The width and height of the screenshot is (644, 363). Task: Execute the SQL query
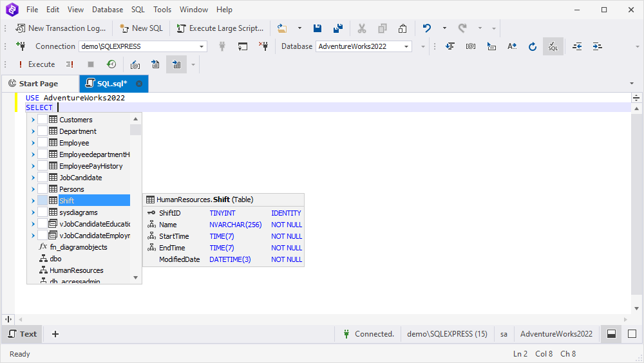coord(36,64)
